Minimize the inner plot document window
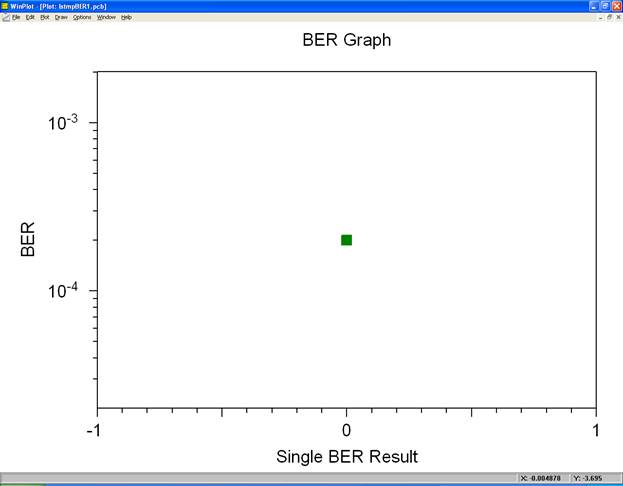 [601, 17]
